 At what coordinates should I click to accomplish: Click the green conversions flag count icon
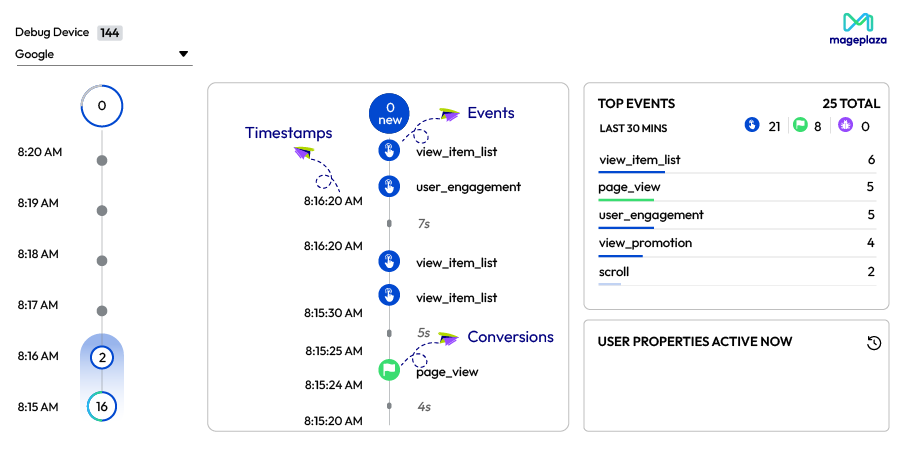(x=799, y=126)
